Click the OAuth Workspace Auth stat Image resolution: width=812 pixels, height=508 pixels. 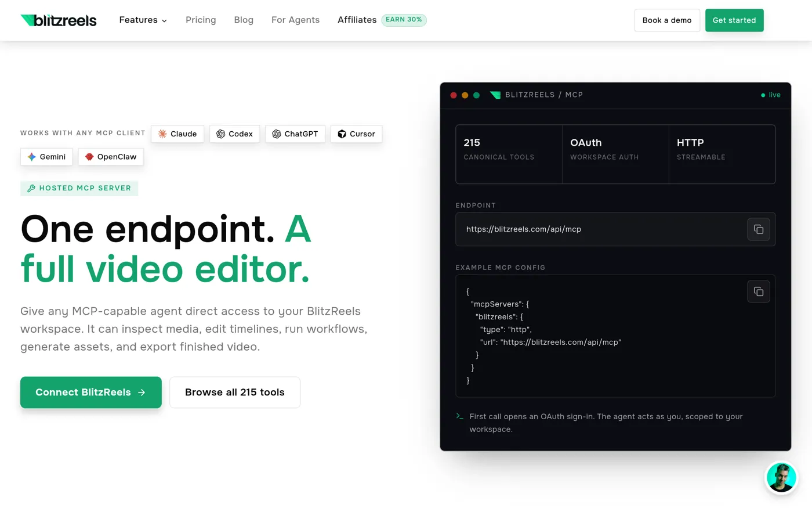[615, 154]
